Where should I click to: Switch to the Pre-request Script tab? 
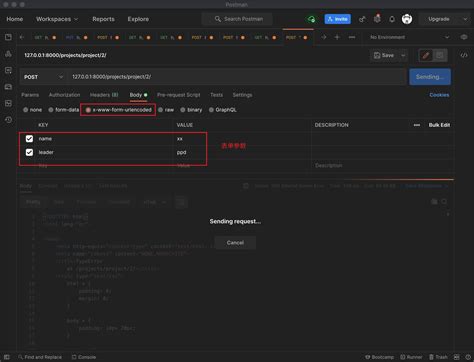tap(179, 95)
